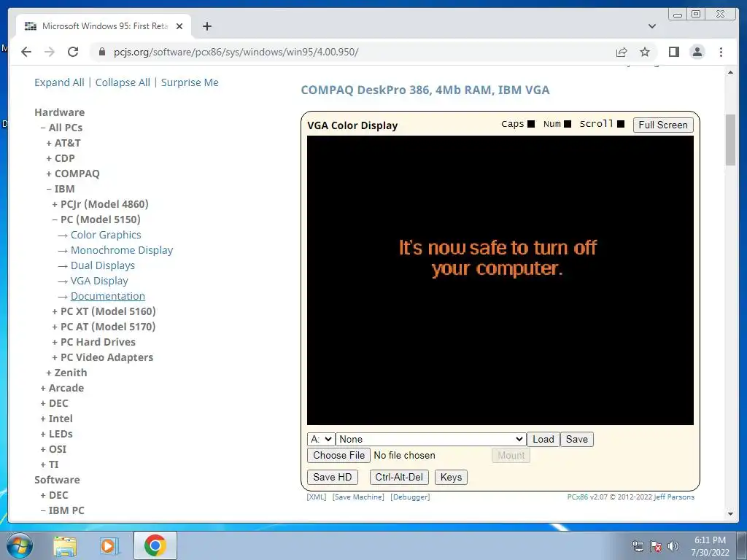
Task: Collapse PC (Model 5150) node
Action: [96, 219]
